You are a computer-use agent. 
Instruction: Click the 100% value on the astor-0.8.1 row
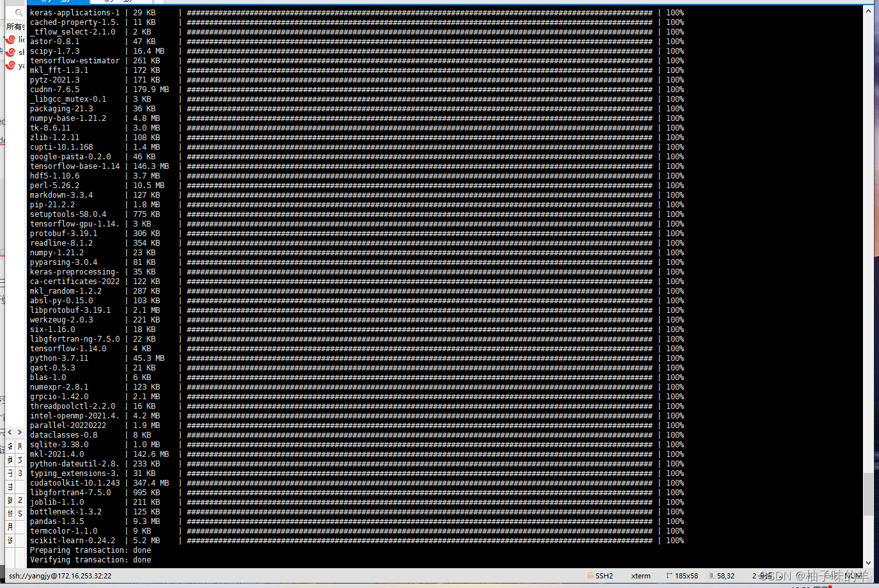pos(675,42)
